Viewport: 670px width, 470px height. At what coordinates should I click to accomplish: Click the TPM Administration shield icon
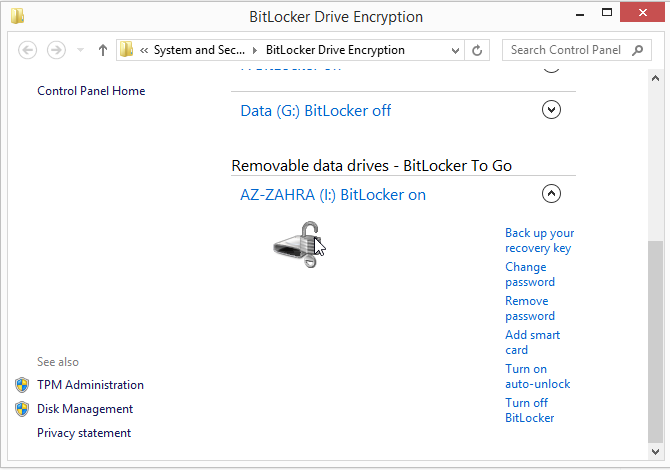point(22,385)
